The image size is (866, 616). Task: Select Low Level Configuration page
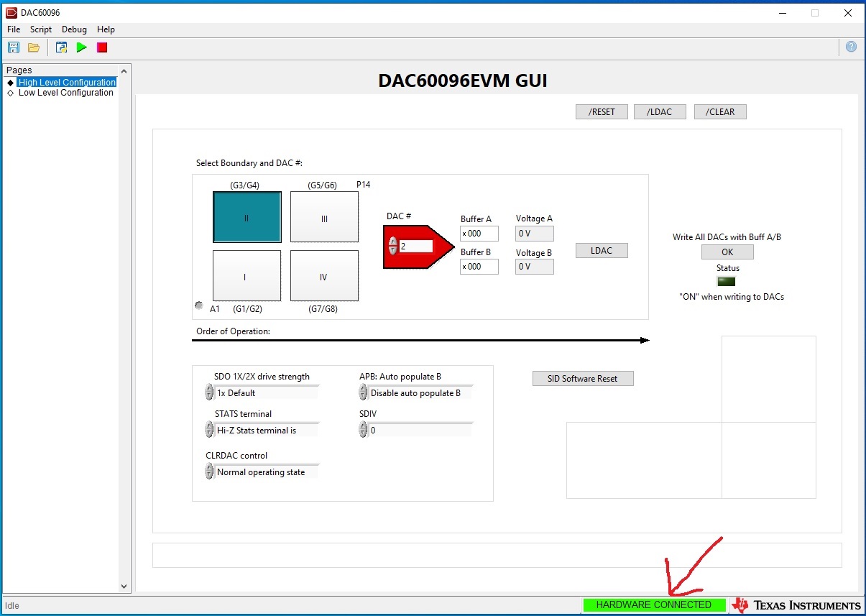(x=66, y=92)
